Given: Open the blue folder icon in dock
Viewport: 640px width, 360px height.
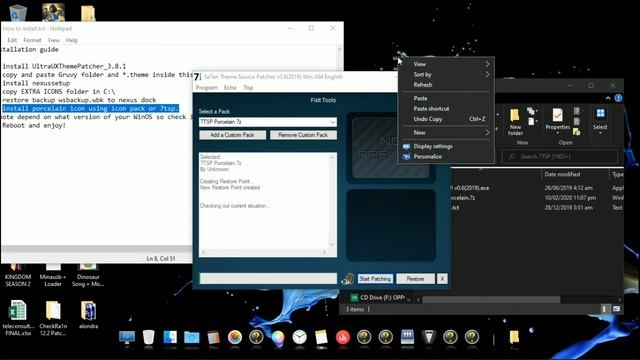Looking at the screenshot, I should tap(191, 338).
